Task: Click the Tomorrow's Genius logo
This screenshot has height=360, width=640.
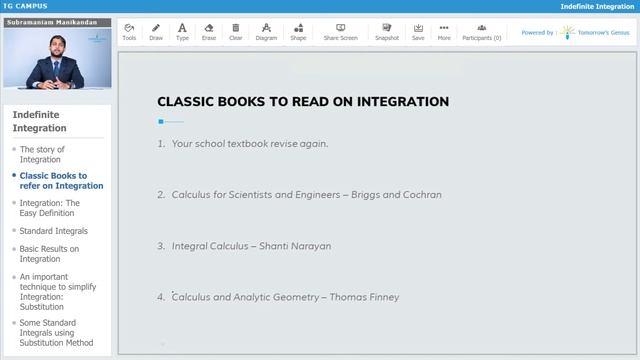Action: click(x=595, y=32)
